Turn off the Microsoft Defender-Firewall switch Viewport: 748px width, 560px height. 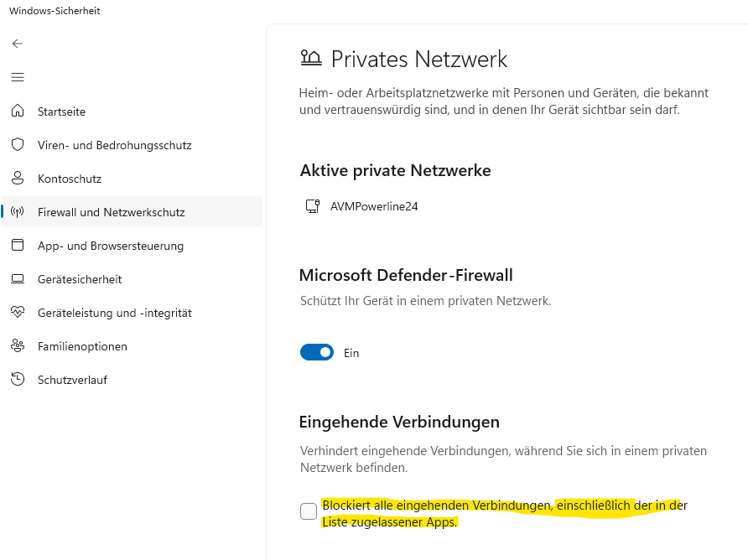[x=317, y=353]
